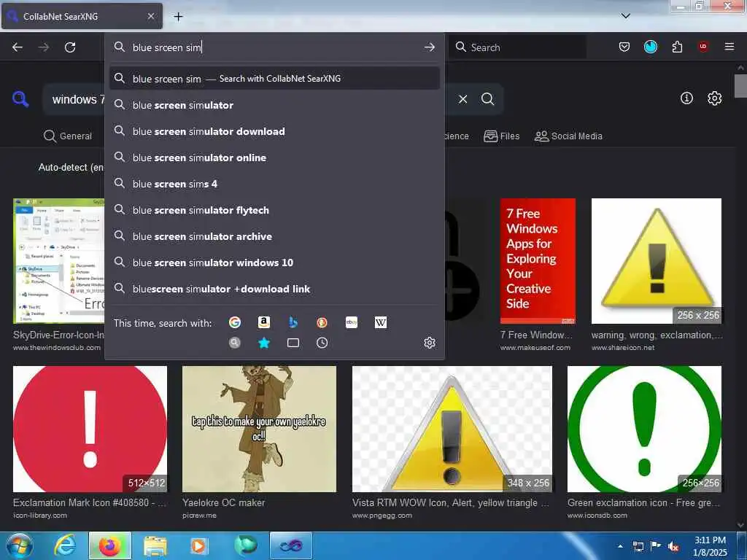Click the www.pngegg.com source link

point(382,516)
